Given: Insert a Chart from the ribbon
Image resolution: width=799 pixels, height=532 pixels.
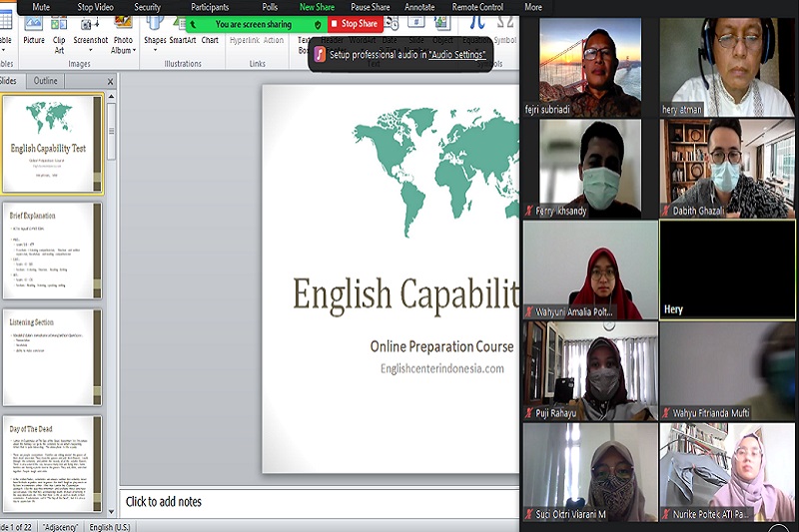Looking at the screenshot, I should (210, 30).
